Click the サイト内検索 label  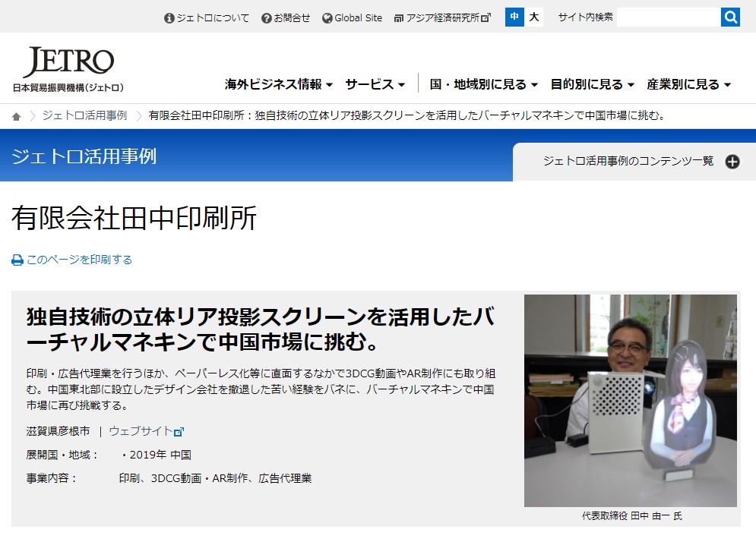(585, 17)
